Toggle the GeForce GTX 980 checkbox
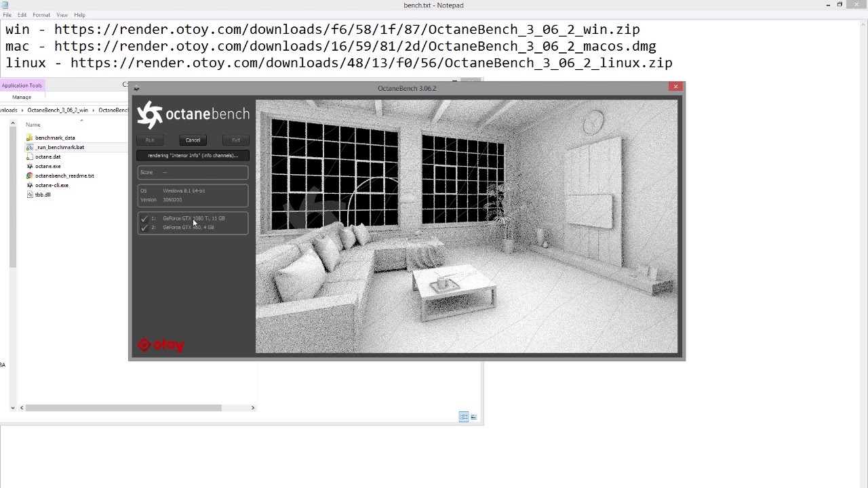868x488 pixels. 144,228
